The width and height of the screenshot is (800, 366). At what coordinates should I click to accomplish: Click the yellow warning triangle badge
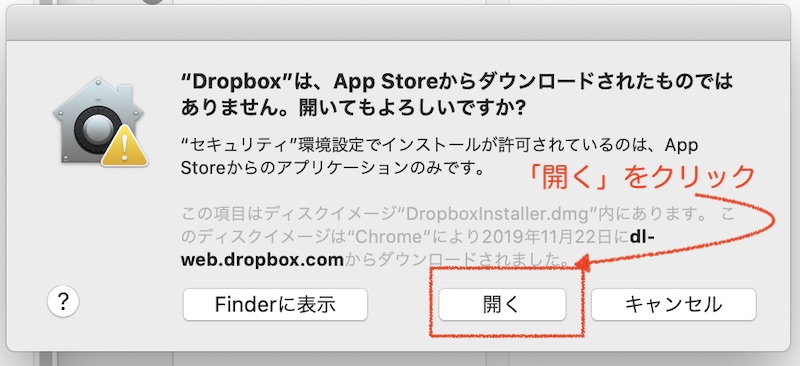(124, 147)
